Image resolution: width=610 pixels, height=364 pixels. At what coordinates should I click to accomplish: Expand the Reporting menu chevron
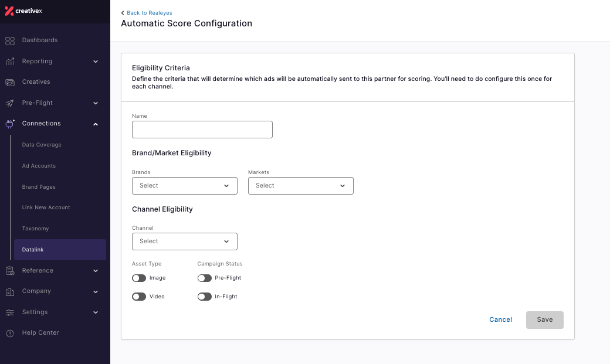point(96,62)
